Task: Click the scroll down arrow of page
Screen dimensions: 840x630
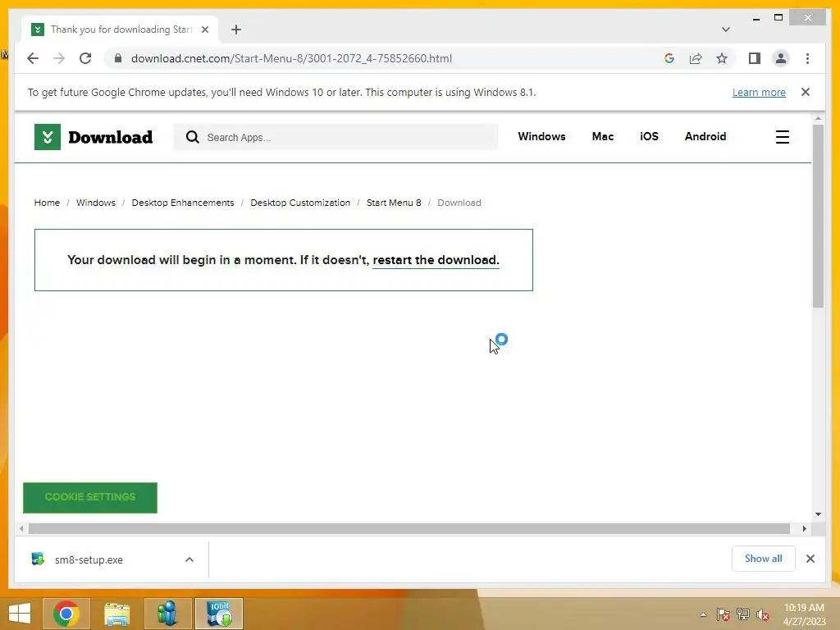Action: (818, 514)
